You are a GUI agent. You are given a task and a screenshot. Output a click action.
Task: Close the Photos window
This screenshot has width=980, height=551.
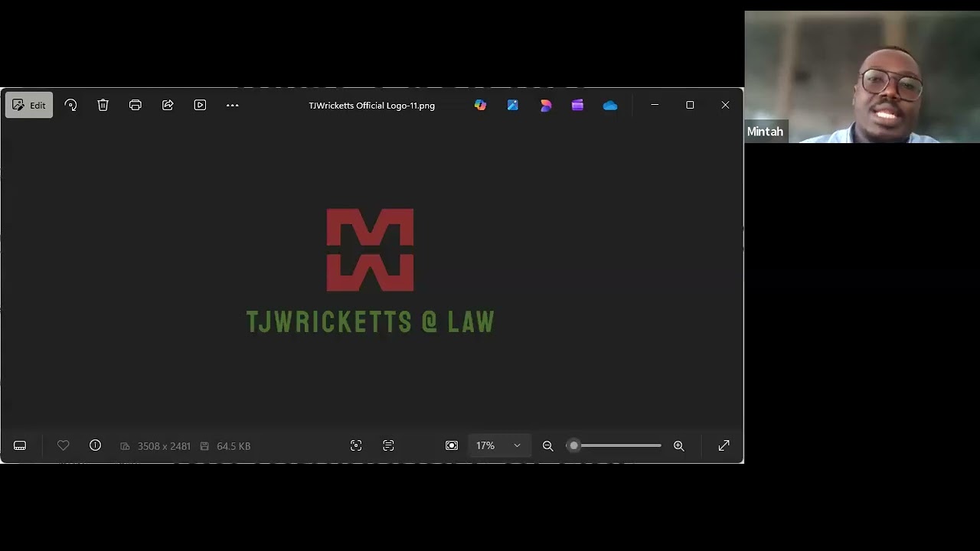tap(725, 105)
